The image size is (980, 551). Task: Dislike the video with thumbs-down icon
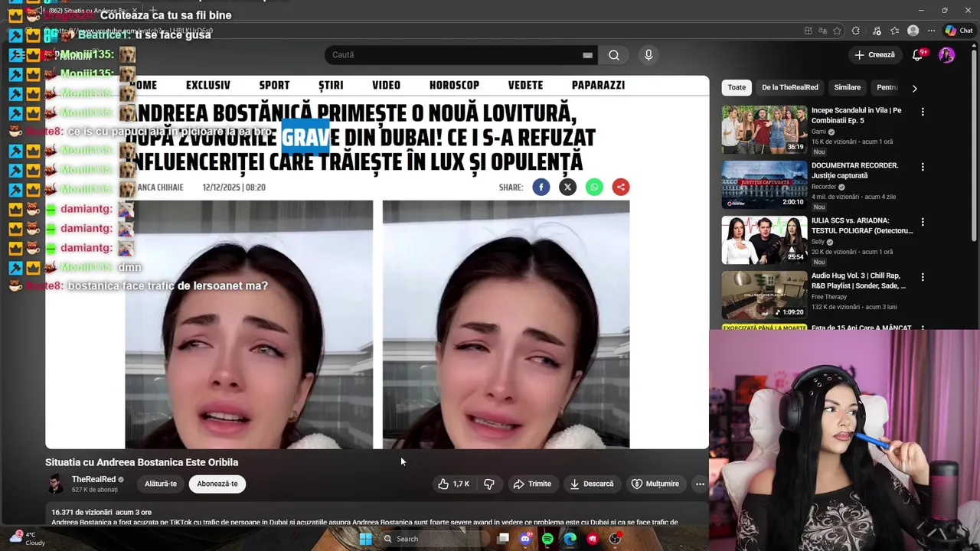tap(489, 484)
